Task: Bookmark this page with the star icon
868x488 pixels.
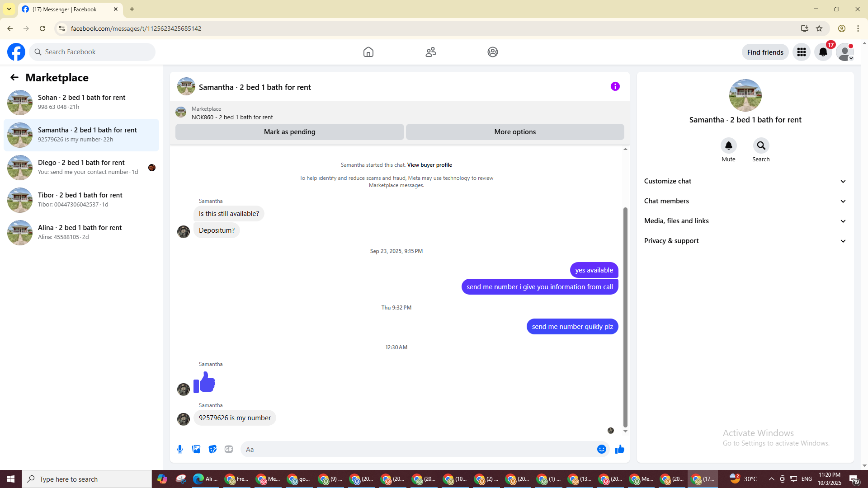Action: point(819,28)
